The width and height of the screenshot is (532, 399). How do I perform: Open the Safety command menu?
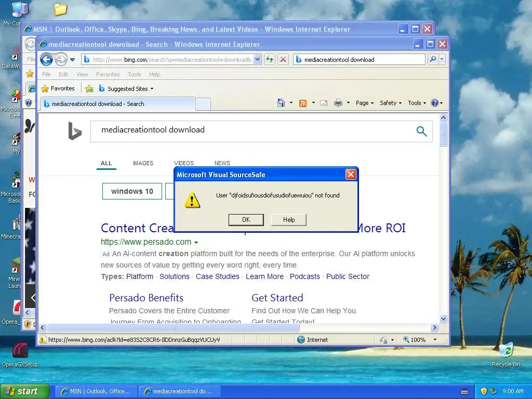[x=391, y=103]
